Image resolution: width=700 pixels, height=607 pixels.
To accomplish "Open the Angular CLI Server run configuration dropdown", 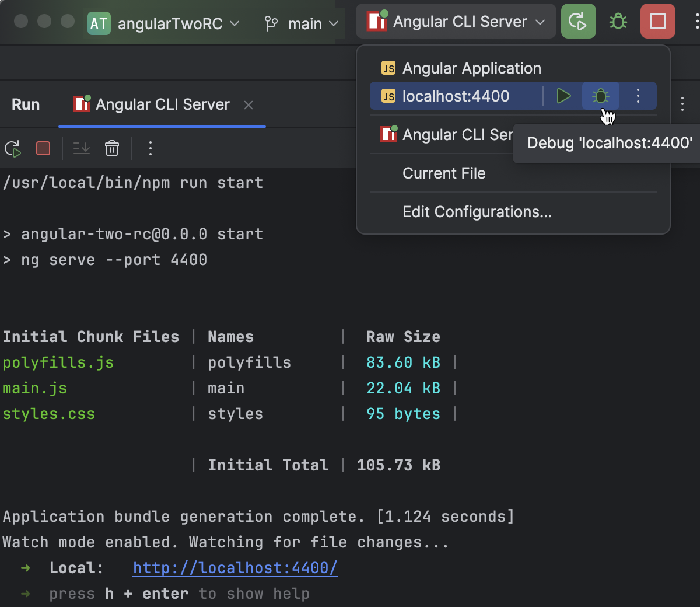I will click(456, 21).
